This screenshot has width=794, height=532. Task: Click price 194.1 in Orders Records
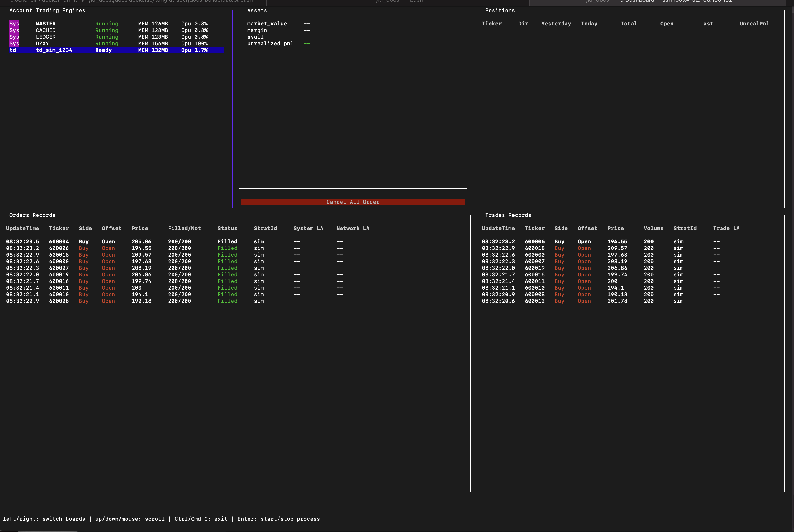139,295
